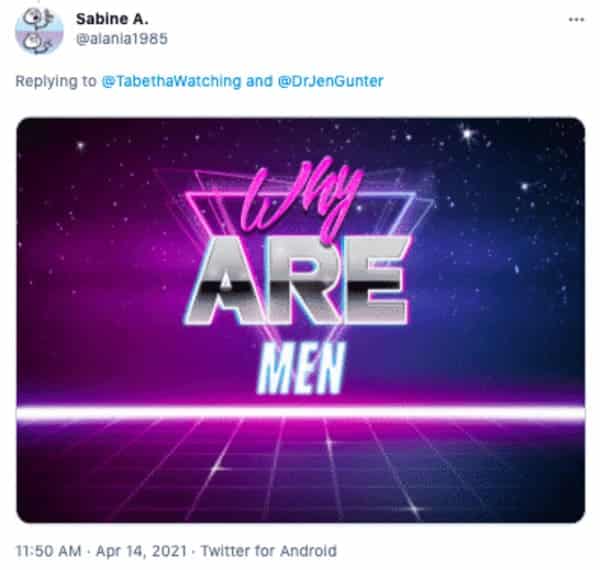600x570 pixels.
Task: Open the @DrJenGunter mention link
Action: [331, 81]
